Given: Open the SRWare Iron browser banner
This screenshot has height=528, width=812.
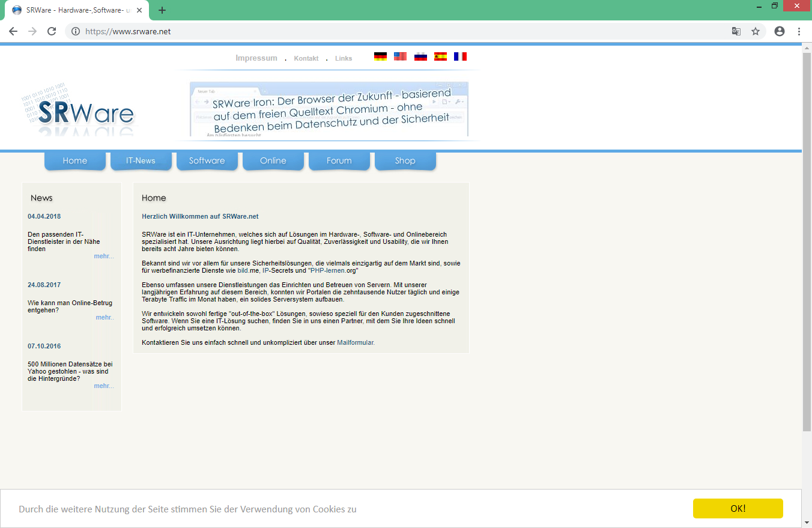Looking at the screenshot, I should coord(329,109).
